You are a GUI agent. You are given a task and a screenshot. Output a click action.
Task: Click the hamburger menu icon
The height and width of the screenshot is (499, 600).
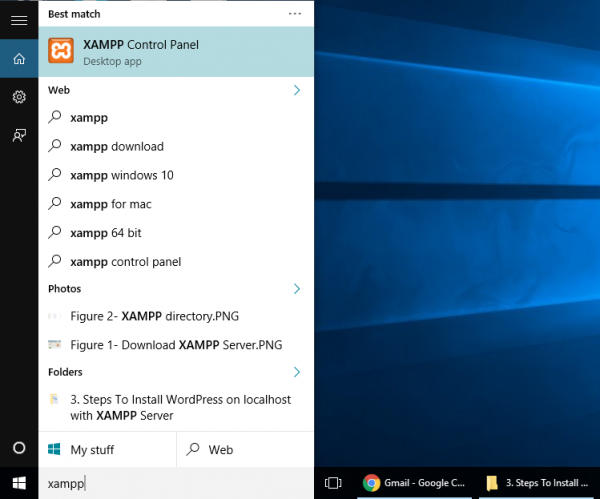pyautogui.click(x=19, y=20)
